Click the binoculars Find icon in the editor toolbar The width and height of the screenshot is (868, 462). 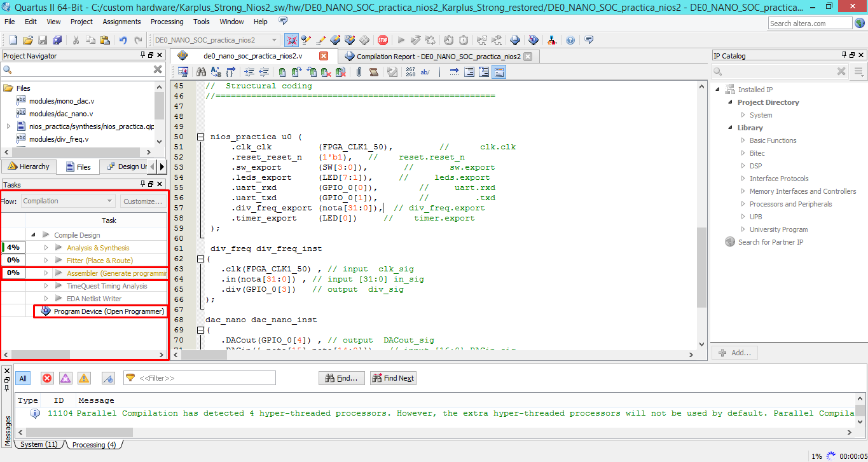pos(202,72)
